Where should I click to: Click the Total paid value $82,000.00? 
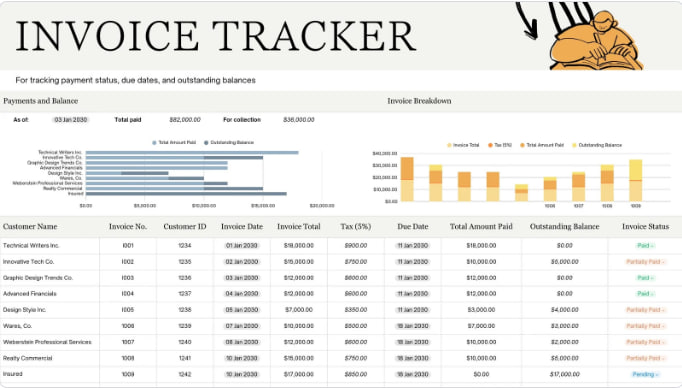click(185, 120)
